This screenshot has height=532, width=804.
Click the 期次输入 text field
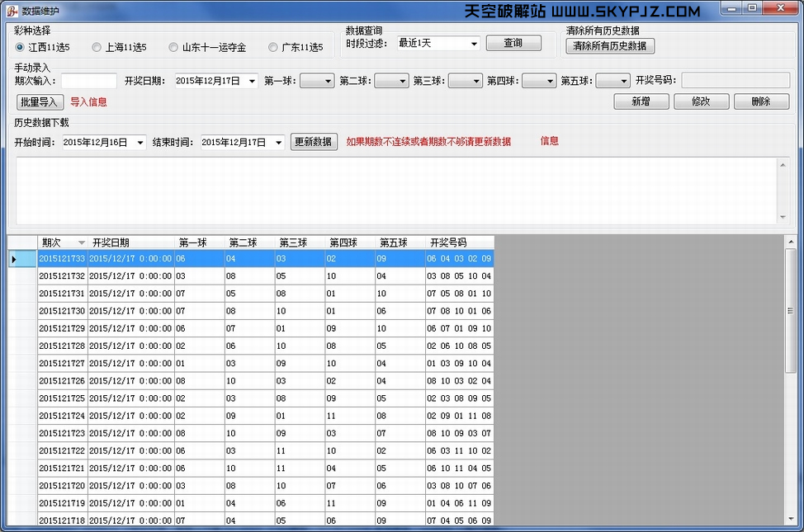click(x=88, y=81)
